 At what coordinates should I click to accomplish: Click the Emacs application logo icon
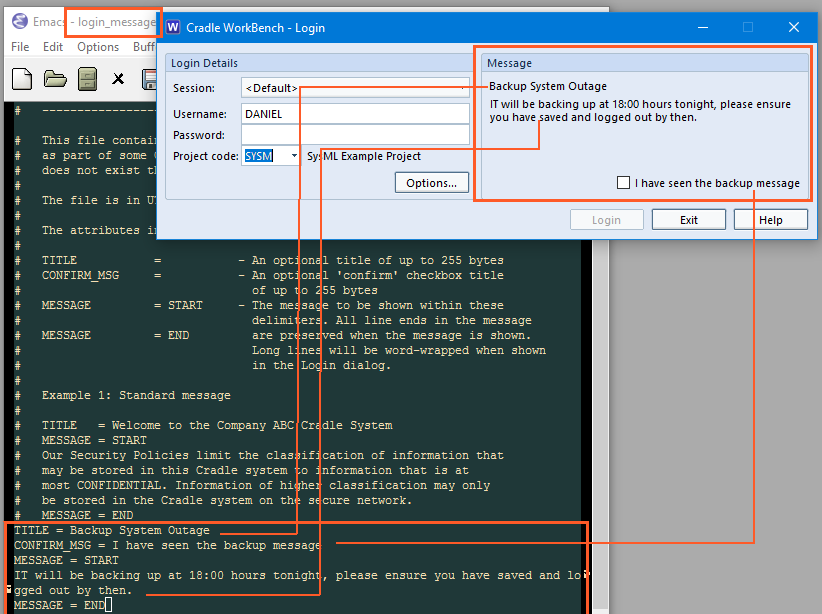point(20,21)
